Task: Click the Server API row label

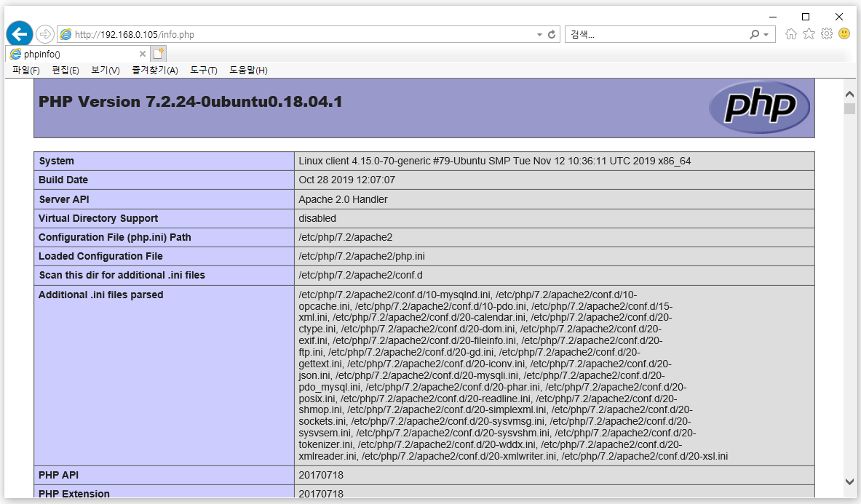Action: [64, 199]
